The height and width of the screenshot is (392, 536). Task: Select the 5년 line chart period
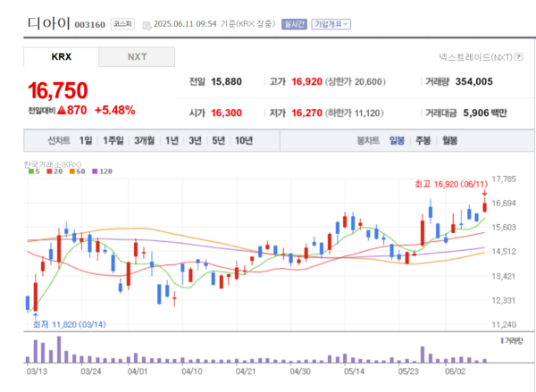[x=219, y=140]
